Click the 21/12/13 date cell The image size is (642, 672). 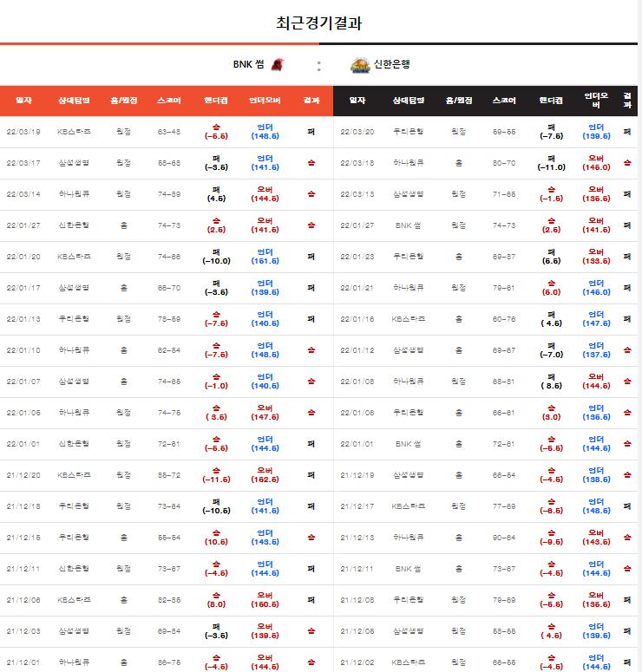pos(357,538)
